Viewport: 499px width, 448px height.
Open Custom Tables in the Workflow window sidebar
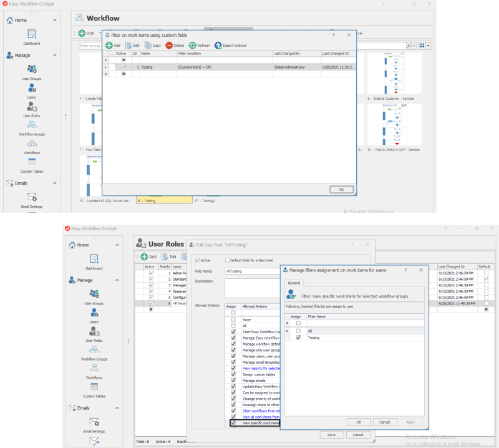coord(32,165)
